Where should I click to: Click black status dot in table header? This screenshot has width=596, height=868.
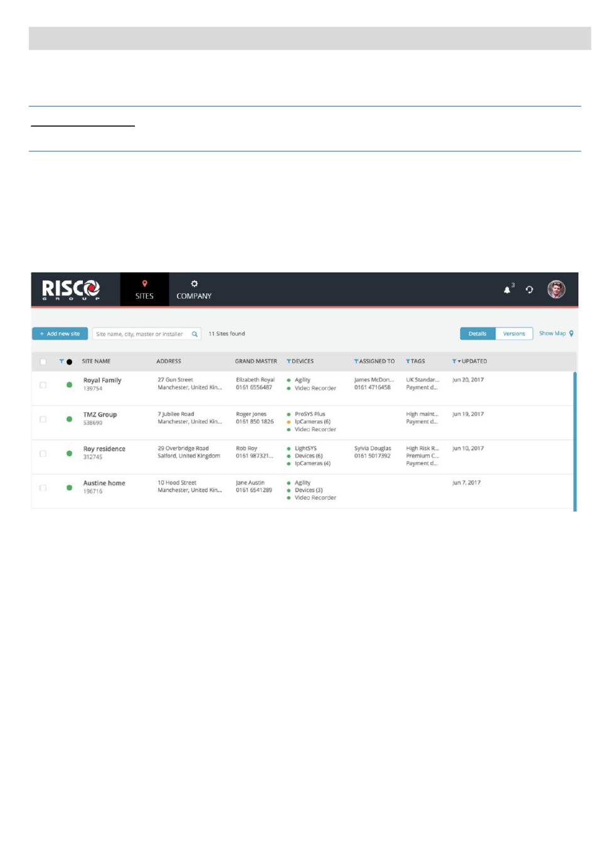(69, 362)
